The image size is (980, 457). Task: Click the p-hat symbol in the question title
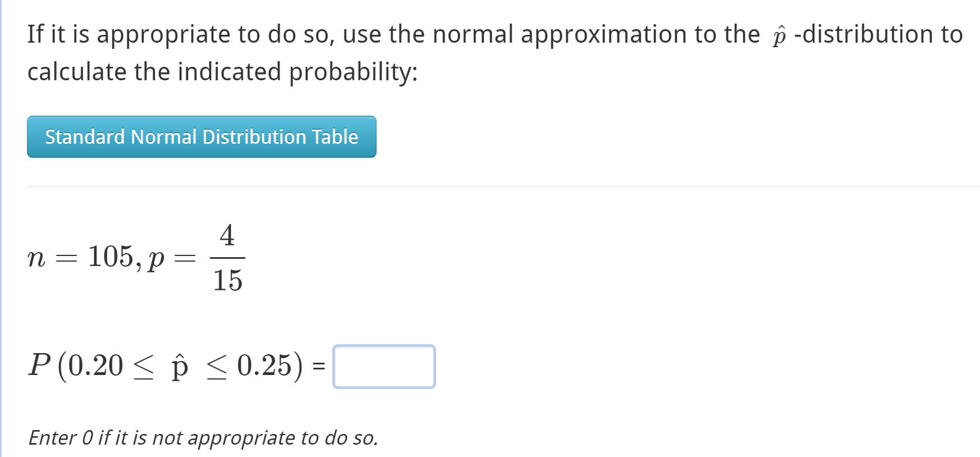click(780, 34)
